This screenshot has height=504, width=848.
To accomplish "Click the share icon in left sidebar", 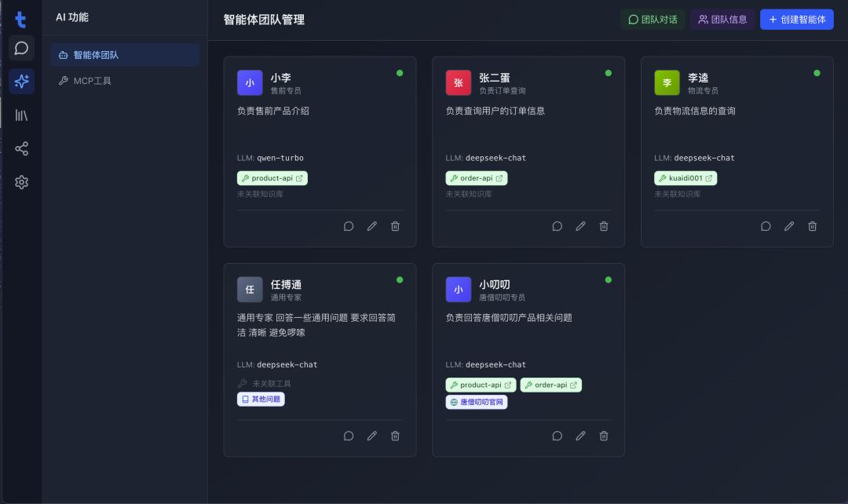I will pyautogui.click(x=21, y=148).
